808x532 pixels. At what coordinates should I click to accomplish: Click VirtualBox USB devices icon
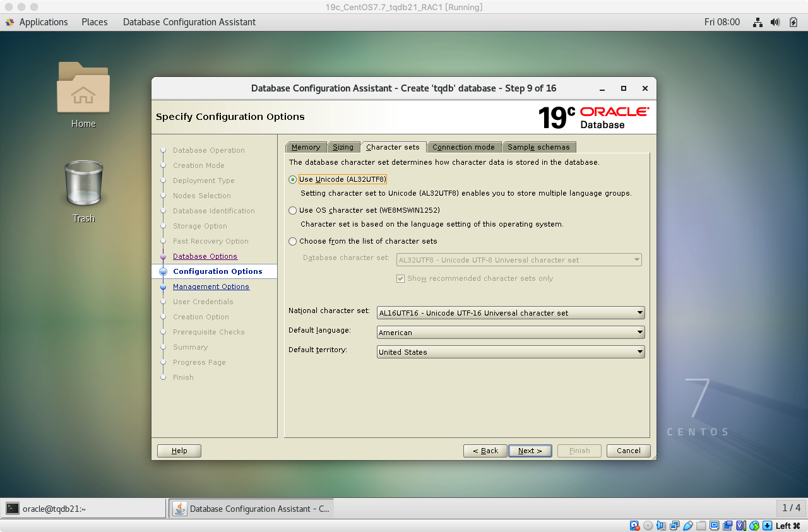click(x=688, y=526)
